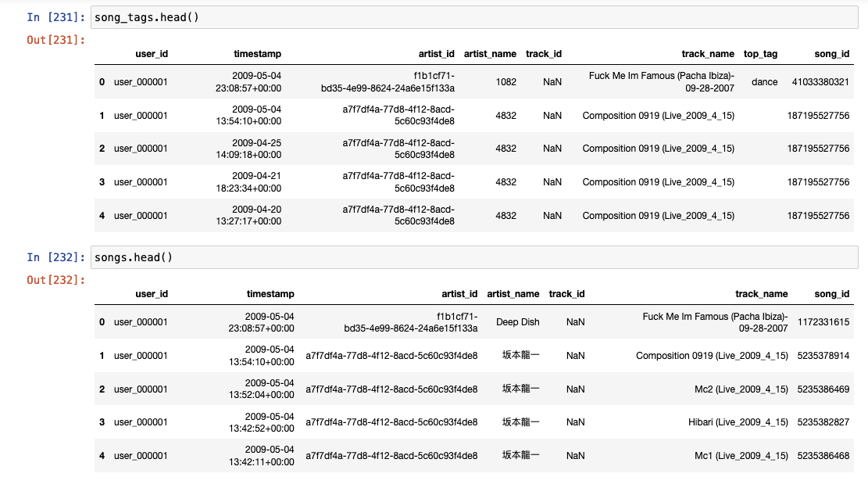The width and height of the screenshot is (868, 477).
Task: Click track_name column header in songs table
Action: [761, 293]
